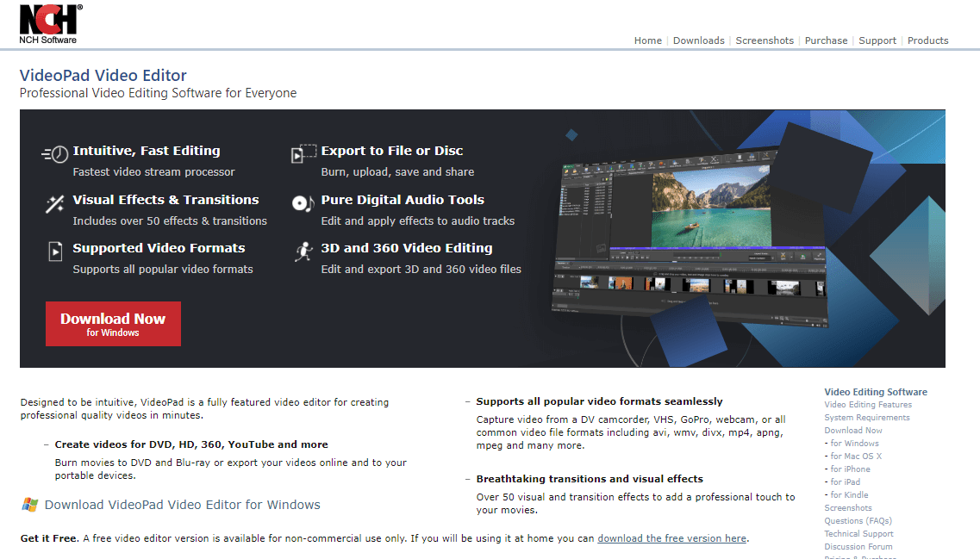
Task: Open the Home menu item
Action: tap(647, 40)
